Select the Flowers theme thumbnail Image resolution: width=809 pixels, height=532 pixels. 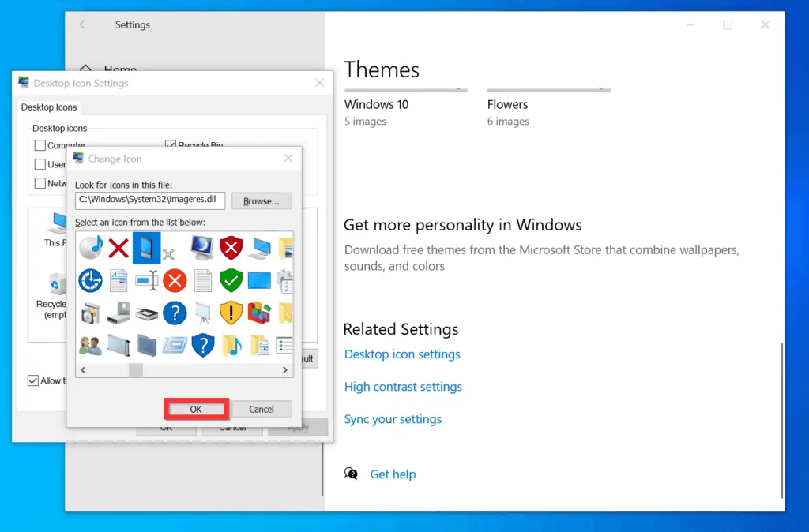(548, 91)
